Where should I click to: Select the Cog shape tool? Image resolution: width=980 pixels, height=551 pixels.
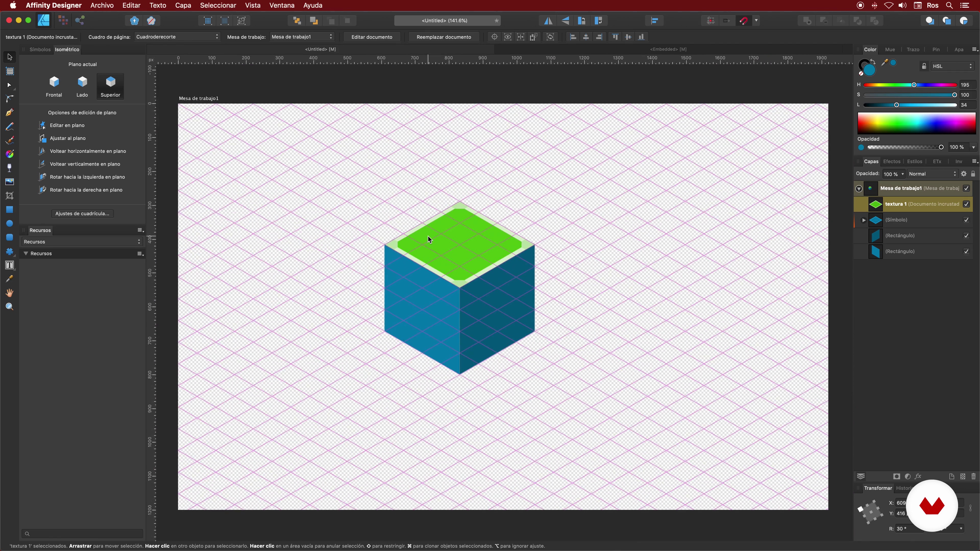tap(9, 251)
